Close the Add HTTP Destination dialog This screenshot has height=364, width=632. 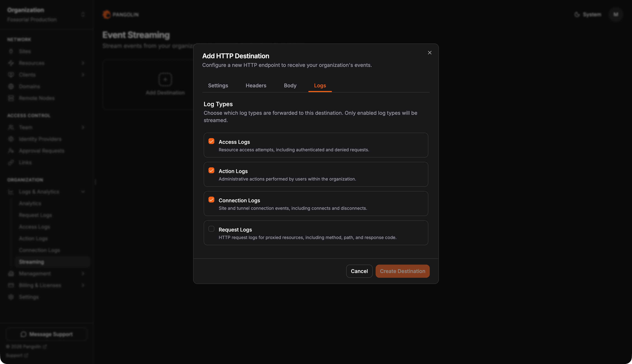click(430, 53)
